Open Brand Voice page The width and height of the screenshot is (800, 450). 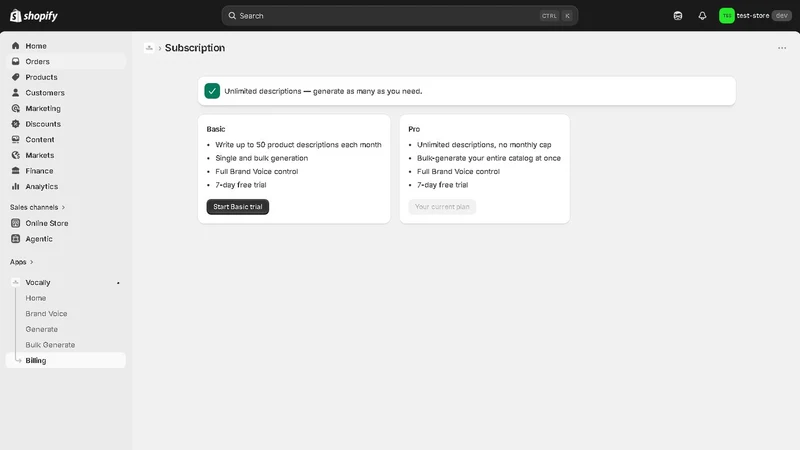[x=46, y=314]
